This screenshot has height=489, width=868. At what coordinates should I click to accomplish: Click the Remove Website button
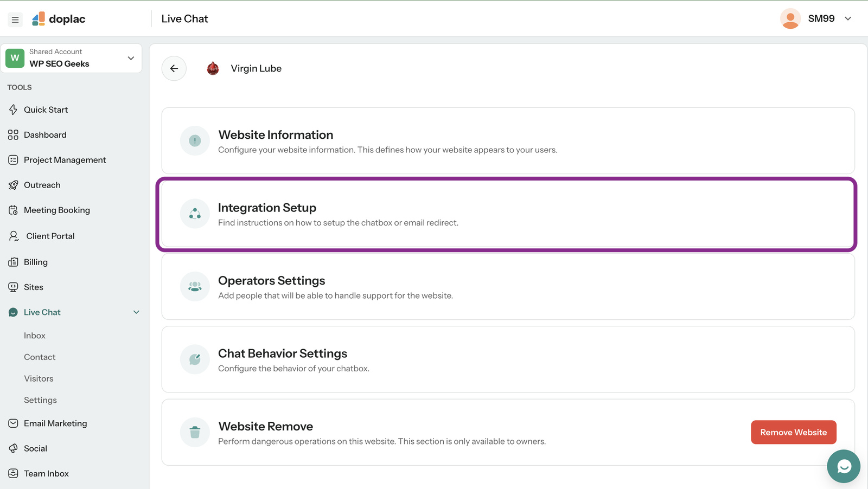793,432
